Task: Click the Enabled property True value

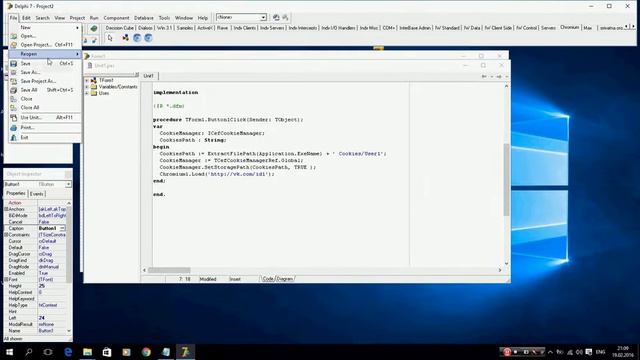Action: click(51, 273)
